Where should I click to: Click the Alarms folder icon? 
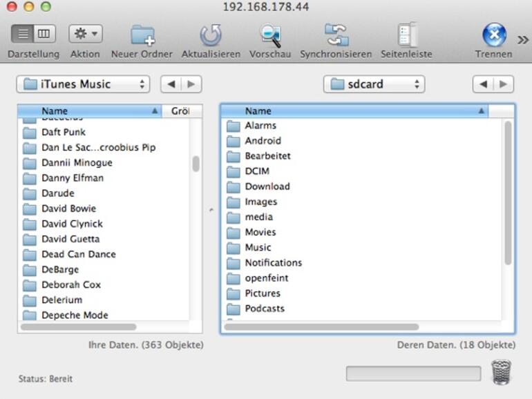click(234, 126)
